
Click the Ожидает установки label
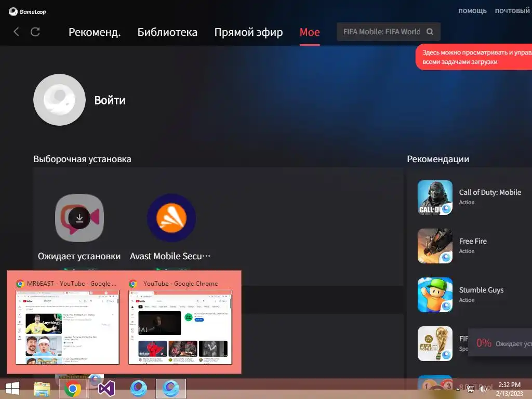coord(79,256)
